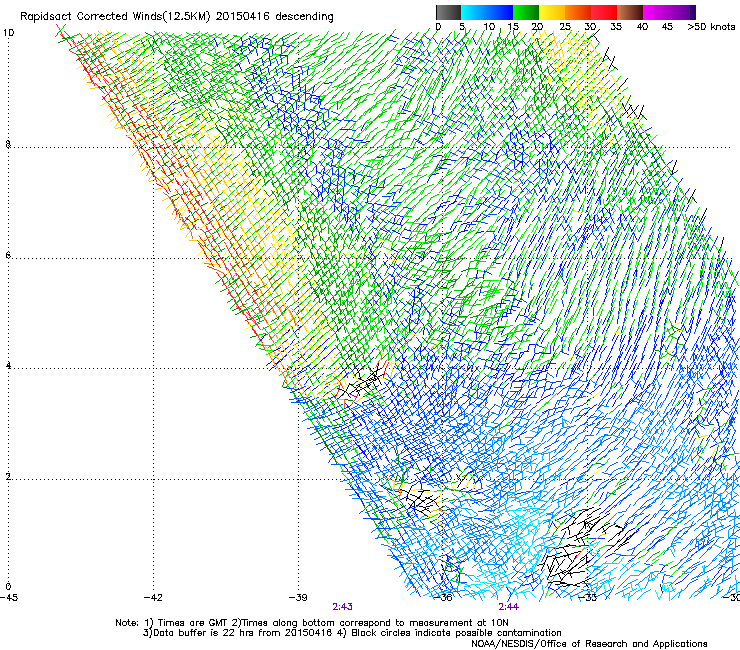Click the date '20150416' in the title
The height and width of the screenshot is (650, 740).
pos(243,17)
